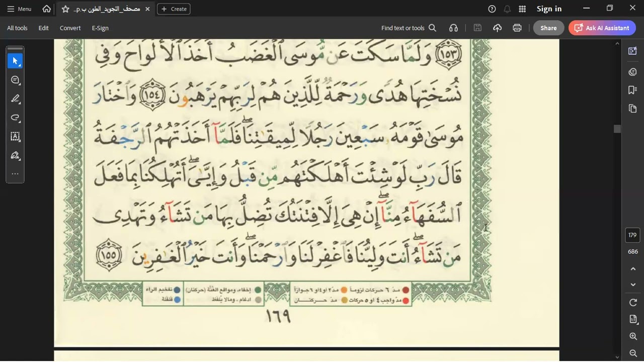The height and width of the screenshot is (362, 644).
Task: Go to next page down arrow
Action: point(633,285)
